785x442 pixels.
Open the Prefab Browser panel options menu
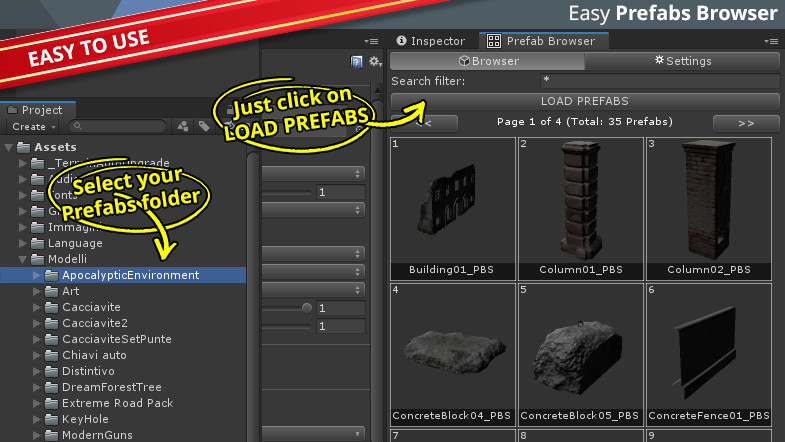point(771,41)
